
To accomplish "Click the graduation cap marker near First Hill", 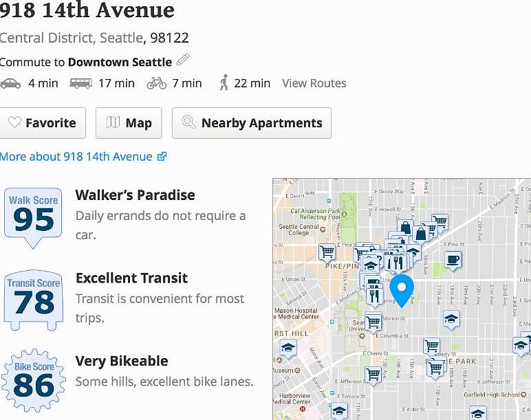I will pos(288,349).
